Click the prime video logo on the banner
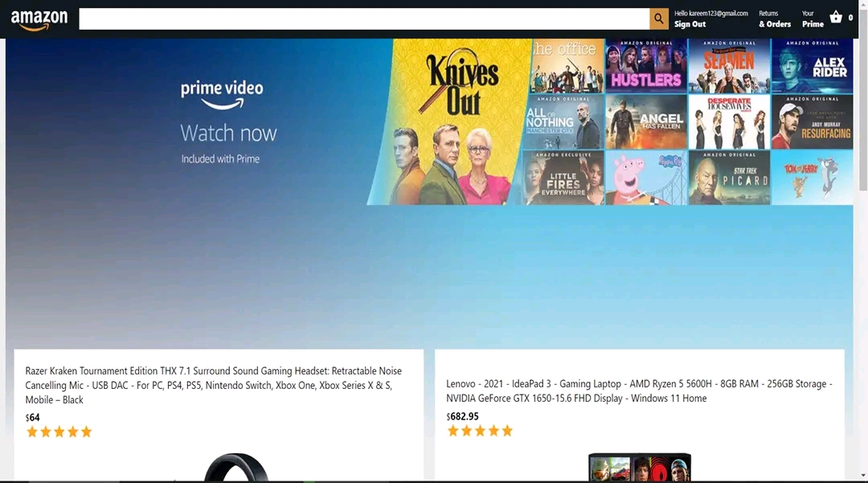Image resolution: width=868 pixels, height=483 pixels. (x=222, y=94)
